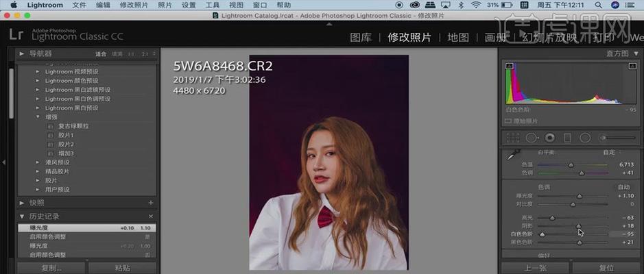Apply the 复古绿颗粒 preset
This screenshot has height=274, width=644.
click(x=73, y=126)
